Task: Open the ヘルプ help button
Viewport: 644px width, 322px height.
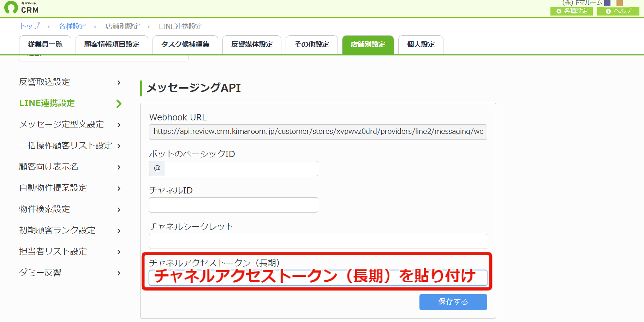Action: 618,11
